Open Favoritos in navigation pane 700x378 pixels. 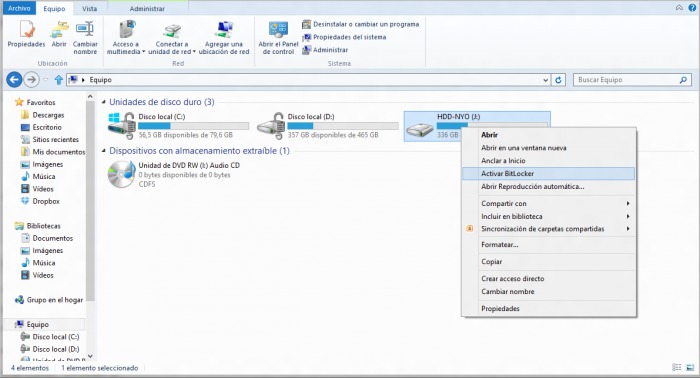[x=35, y=102]
